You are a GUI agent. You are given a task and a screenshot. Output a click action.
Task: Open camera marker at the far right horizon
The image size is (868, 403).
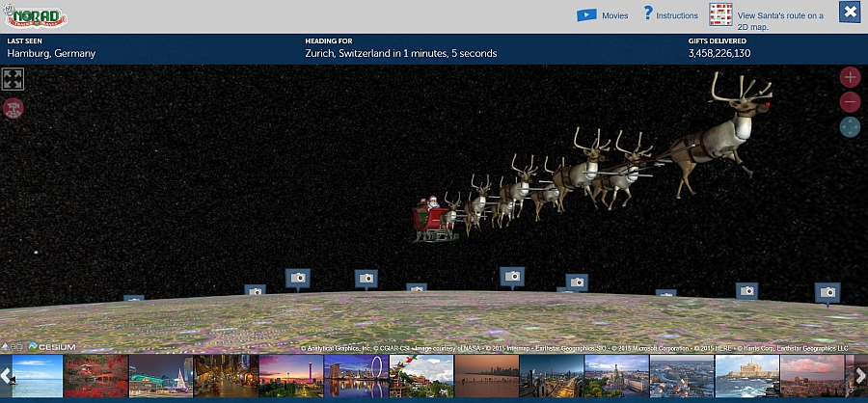click(x=827, y=293)
